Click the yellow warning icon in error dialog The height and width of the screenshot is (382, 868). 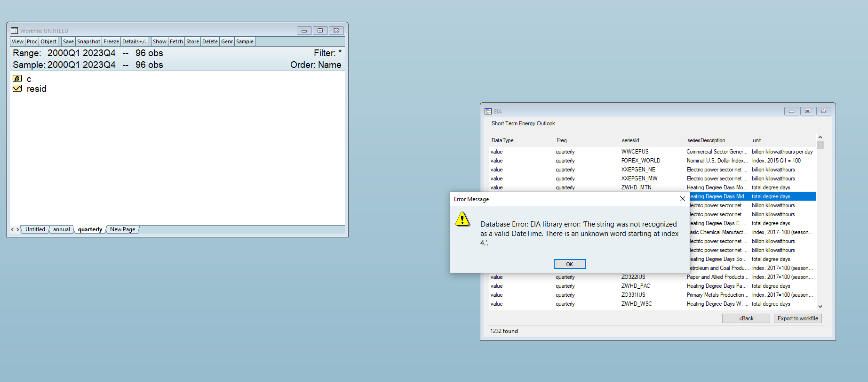pos(462,219)
